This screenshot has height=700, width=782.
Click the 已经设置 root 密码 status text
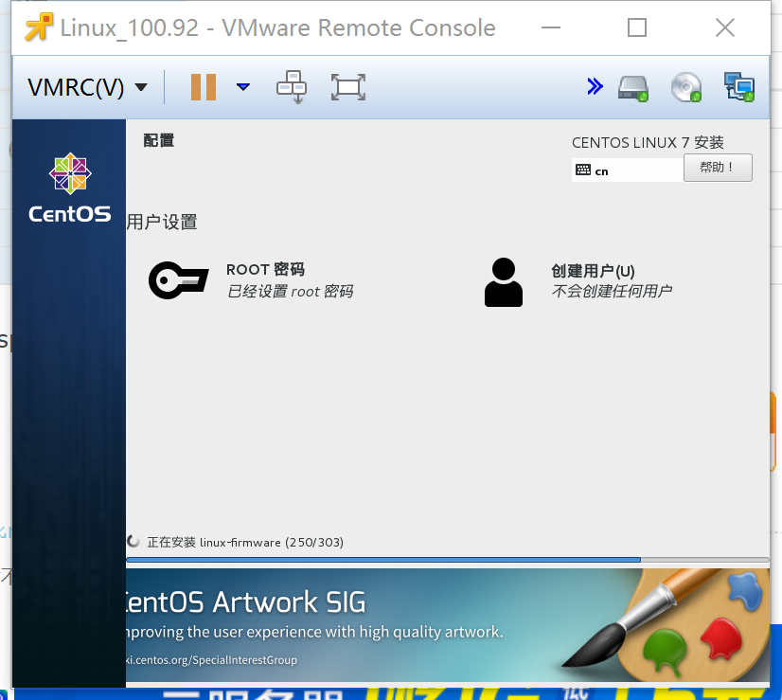[291, 292]
